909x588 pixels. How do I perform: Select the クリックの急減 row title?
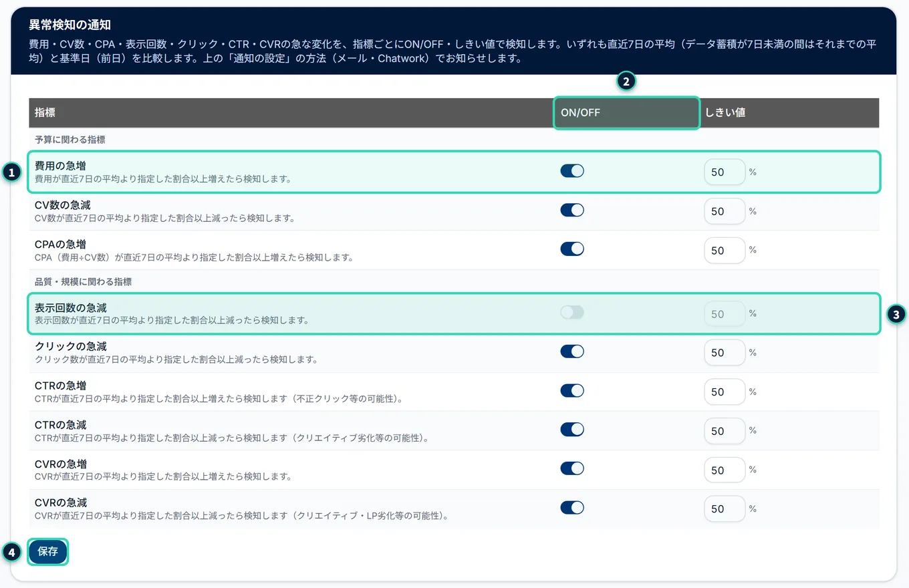click(x=70, y=347)
